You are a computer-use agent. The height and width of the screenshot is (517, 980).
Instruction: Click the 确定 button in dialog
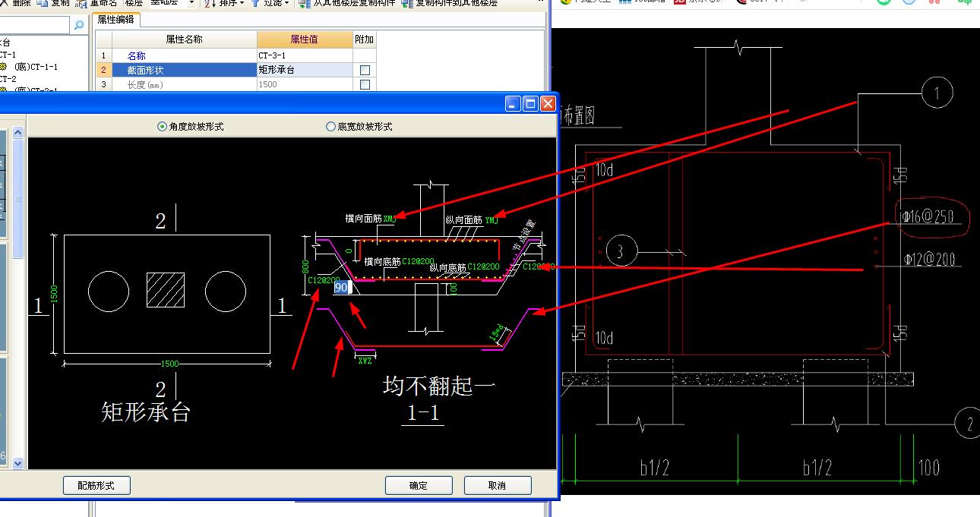[419, 485]
